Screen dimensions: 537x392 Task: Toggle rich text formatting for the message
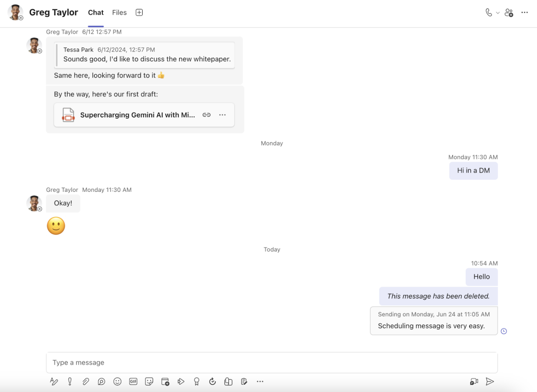[53, 381]
